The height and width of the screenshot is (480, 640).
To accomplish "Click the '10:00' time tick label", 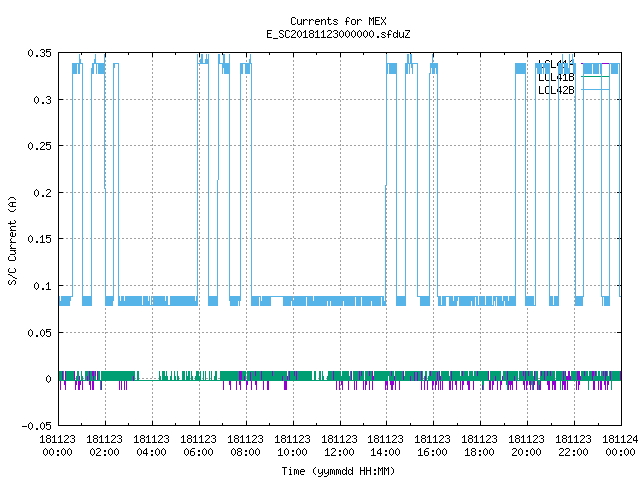I will [x=292, y=452].
